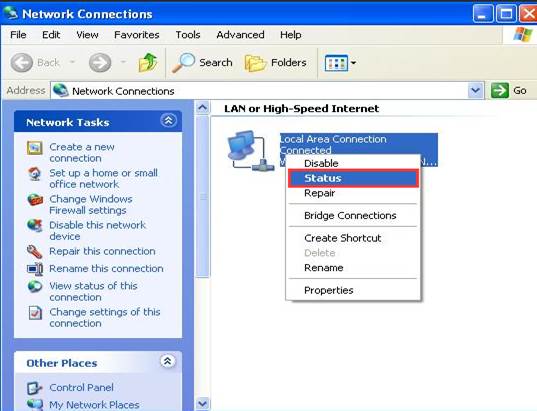Click View status of this connection link

[93, 291]
